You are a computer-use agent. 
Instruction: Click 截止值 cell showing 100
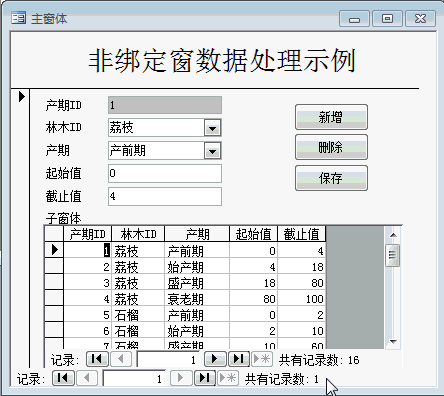point(301,299)
